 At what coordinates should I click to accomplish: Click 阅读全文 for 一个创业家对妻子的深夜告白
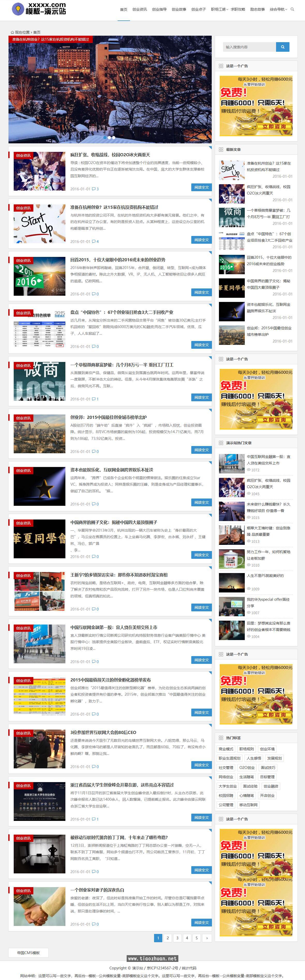[x=201, y=922]
